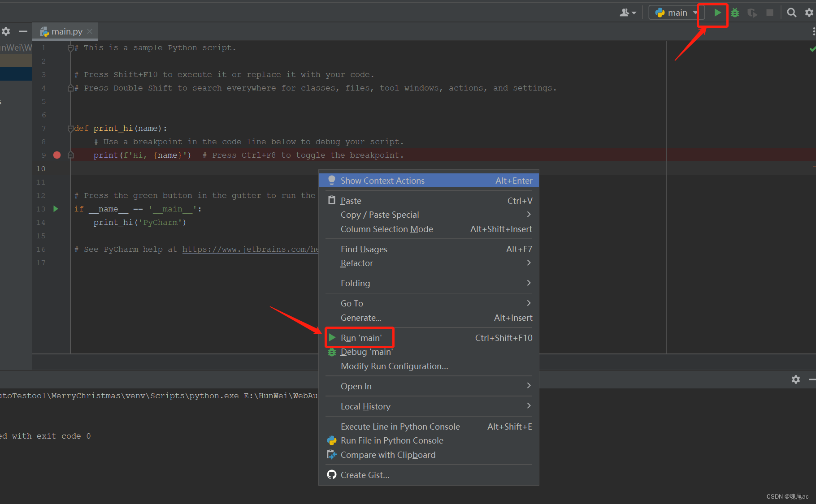
Task: Open Search Everywhere magnifier icon
Action: pyautogui.click(x=792, y=13)
